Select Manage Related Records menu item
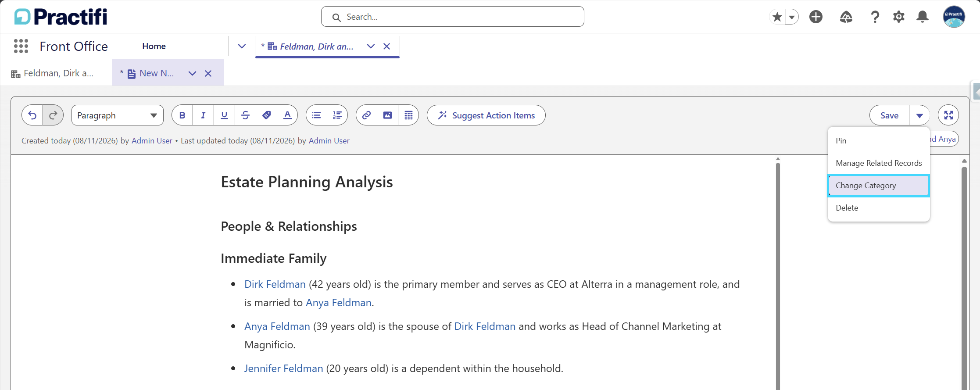 [x=879, y=163]
